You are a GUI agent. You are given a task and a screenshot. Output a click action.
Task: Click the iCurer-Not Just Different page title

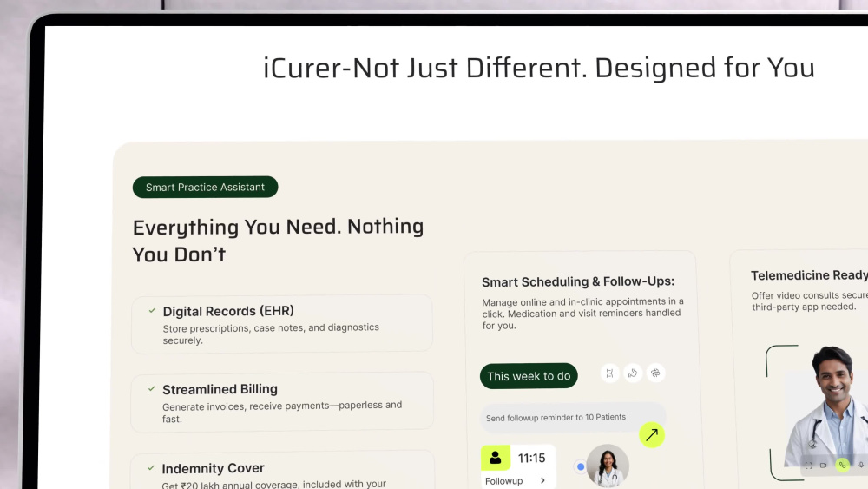pos(539,68)
